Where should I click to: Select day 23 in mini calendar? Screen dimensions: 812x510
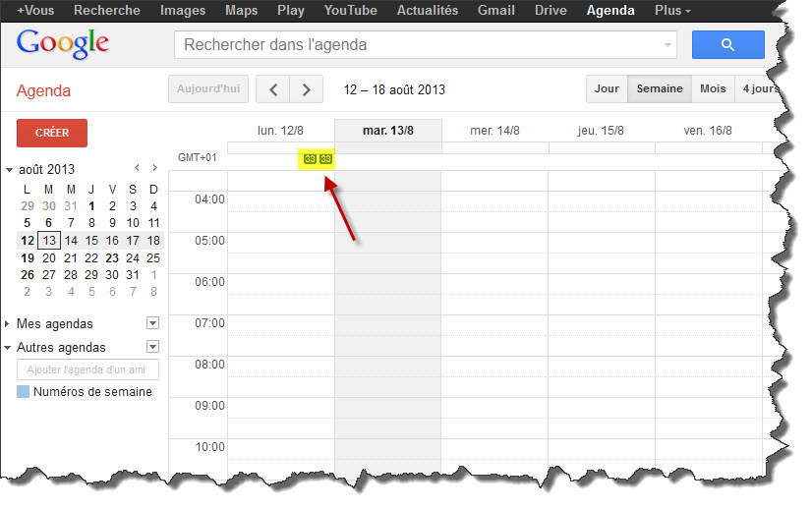(112, 257)
